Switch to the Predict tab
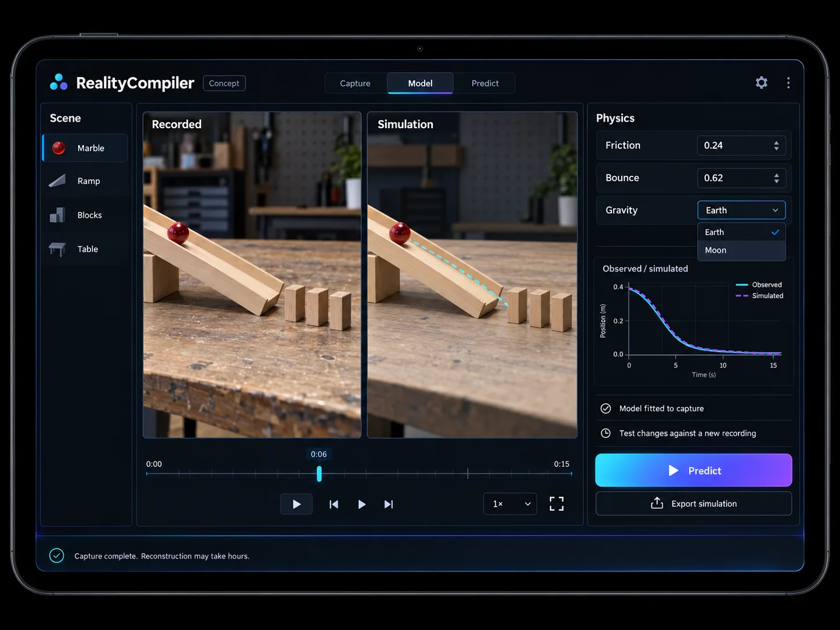The height and width of the screenshot is (630, 840). coord(485,83)
